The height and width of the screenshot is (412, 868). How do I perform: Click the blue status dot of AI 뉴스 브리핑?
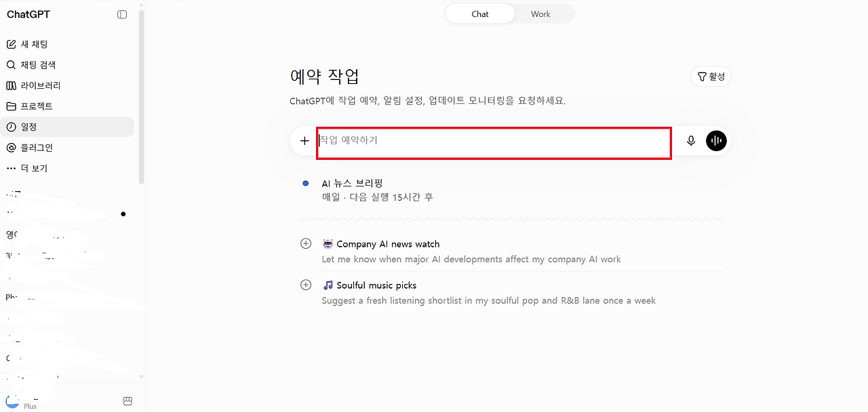(x=306, y=183)
